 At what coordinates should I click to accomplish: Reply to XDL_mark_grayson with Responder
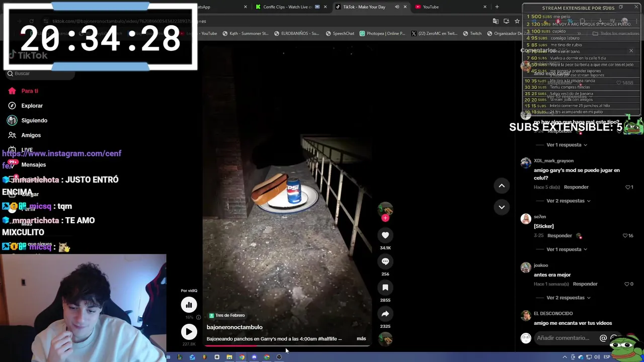pyautogui.click(x=576, y=187)
